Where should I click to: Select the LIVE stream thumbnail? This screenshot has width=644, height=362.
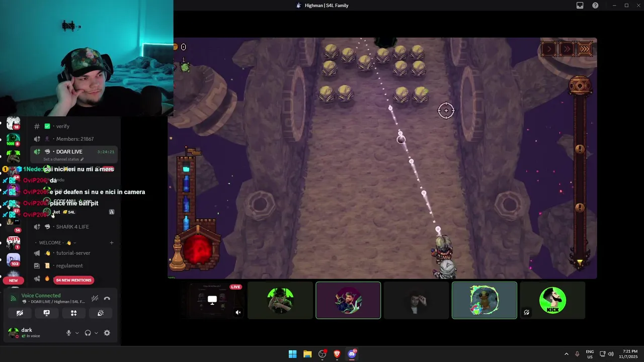click(212, 300)
